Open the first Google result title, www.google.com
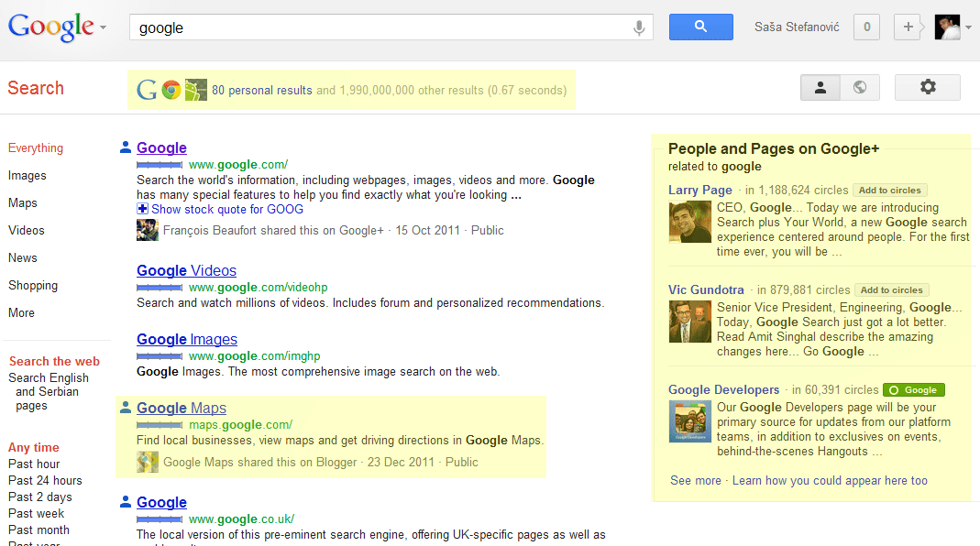Screen dimensions: 980x546 (162, 148)
